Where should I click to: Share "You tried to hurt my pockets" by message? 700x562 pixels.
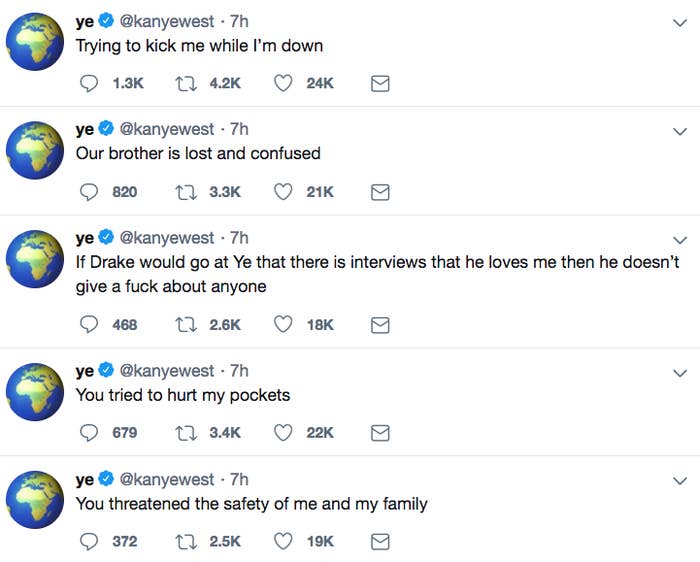click(380, 433)
